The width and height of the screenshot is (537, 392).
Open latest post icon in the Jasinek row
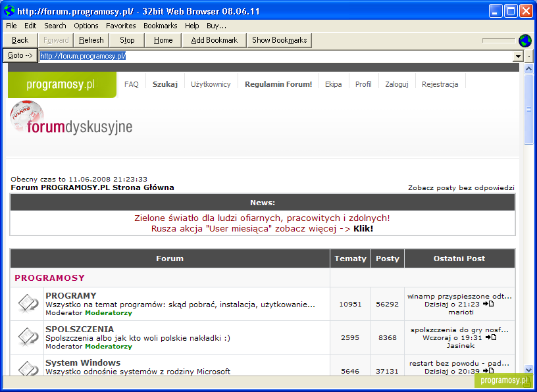(491, 337)
